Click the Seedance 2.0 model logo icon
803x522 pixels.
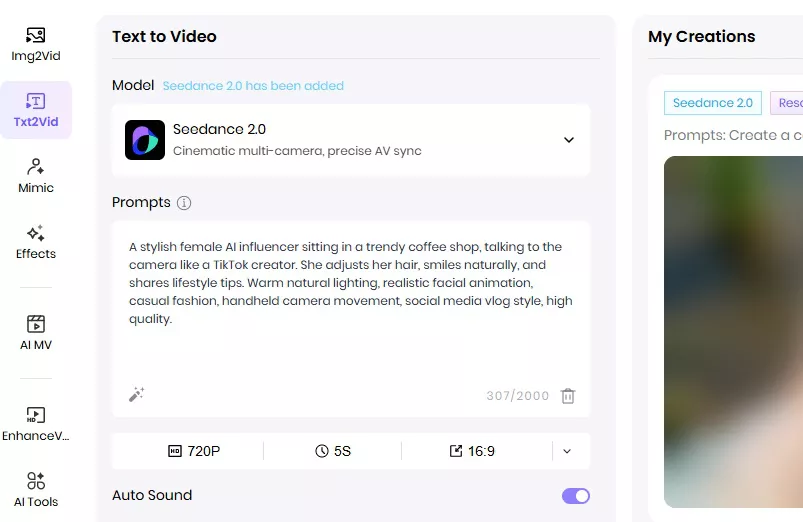pyautogui.click(x=145, y=140)
